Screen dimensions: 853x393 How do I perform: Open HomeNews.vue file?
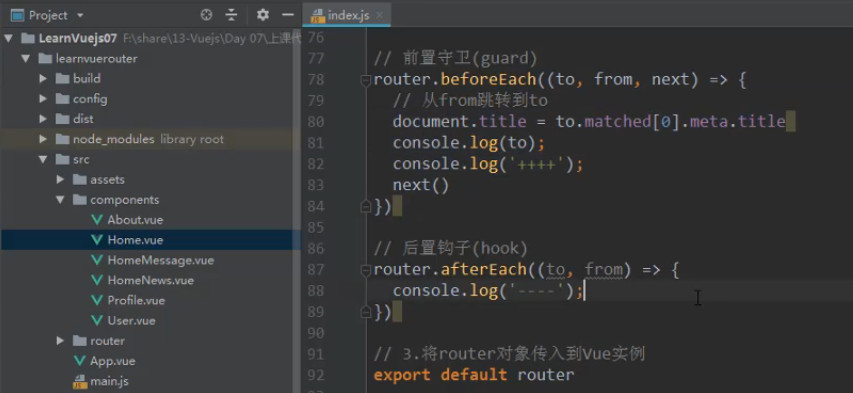point(150,280)
